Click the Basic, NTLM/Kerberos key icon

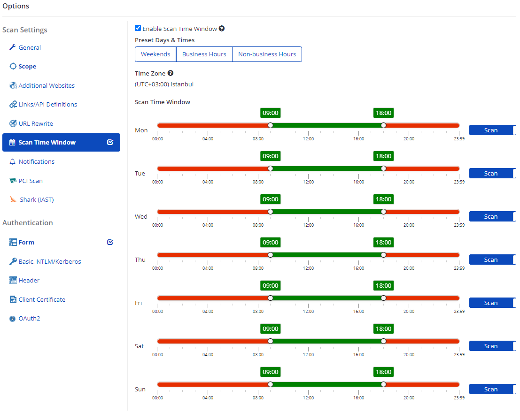tap(13, 261)
